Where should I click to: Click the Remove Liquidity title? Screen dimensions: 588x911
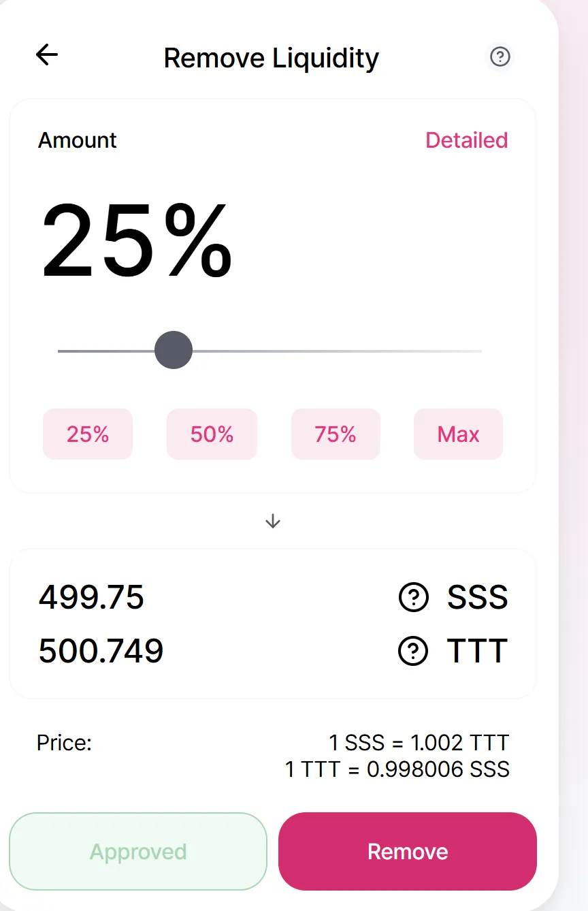[271, 58]
